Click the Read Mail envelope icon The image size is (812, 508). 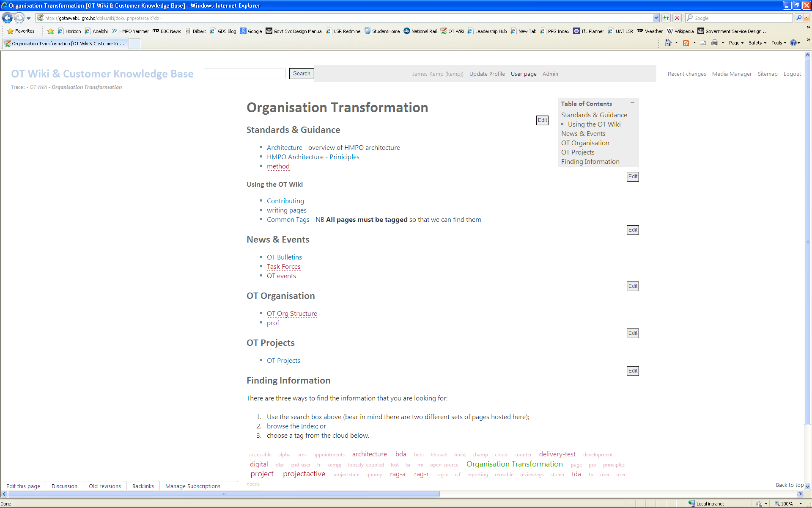pos(703,43)
